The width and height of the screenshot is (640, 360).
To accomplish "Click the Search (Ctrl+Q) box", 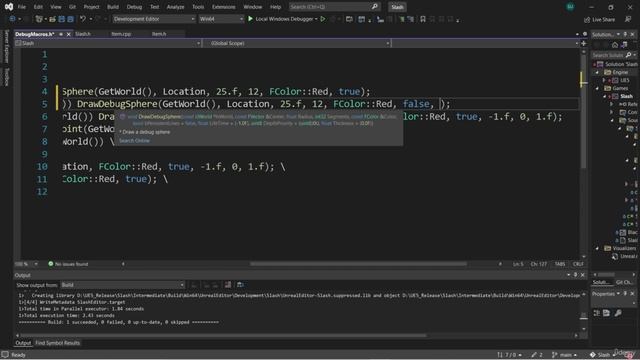I will [x=334, y=7].
